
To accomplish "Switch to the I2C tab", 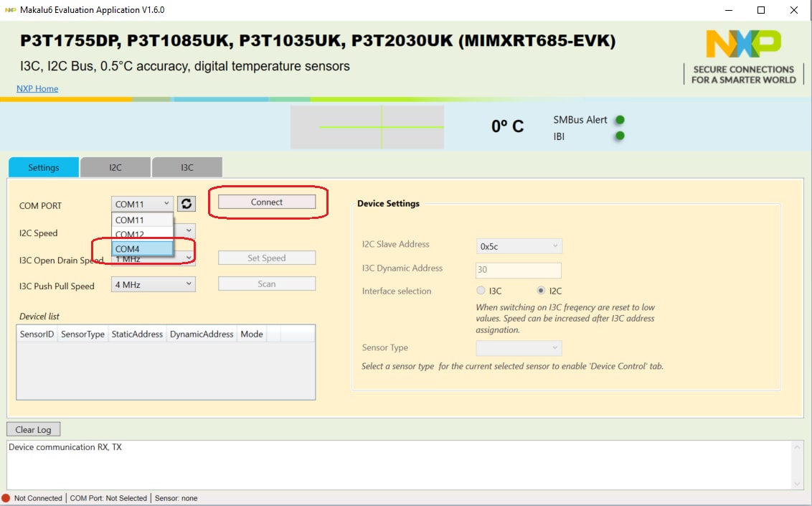I will tap(115, 167).
